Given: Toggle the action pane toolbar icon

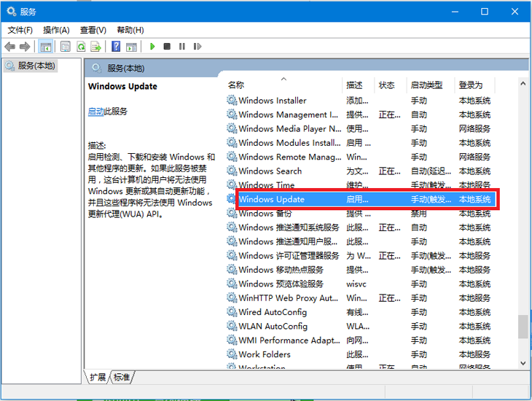Looking at the screenshot, I should 131,46.
